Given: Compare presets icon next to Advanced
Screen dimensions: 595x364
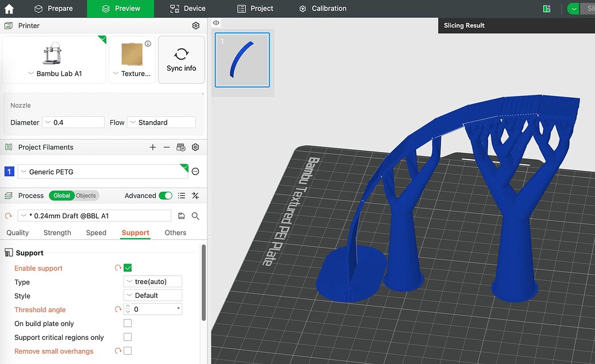Looking at the screenshot, I should pyautogui.click(x=195, y=196).
